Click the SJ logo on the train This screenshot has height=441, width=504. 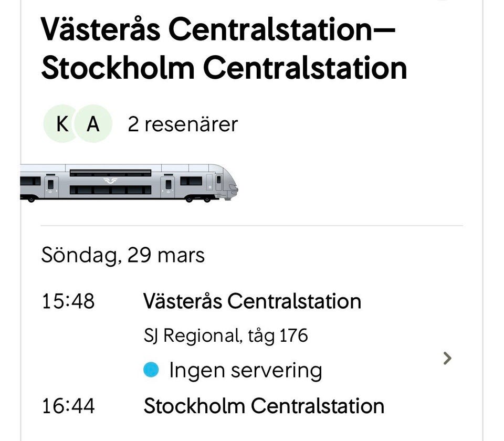pos(110,181)
